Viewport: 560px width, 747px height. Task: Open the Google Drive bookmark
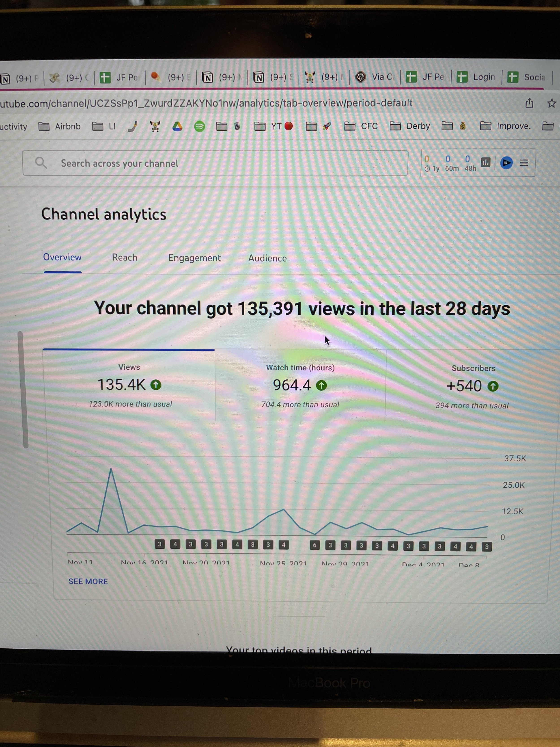177,127
